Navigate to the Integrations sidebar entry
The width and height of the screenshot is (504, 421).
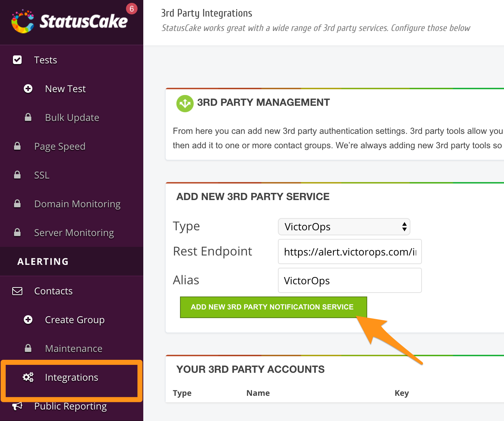coord(71,377)
